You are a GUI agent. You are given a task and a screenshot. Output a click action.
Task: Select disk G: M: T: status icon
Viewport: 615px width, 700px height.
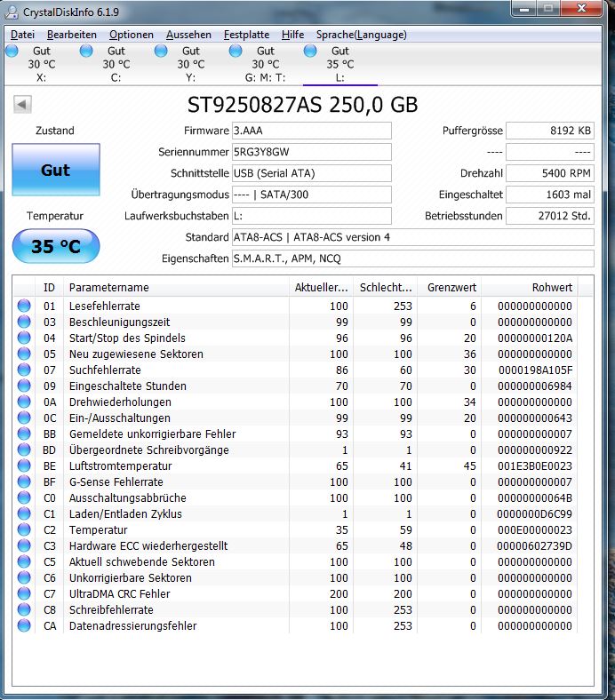tap(236, 51)
